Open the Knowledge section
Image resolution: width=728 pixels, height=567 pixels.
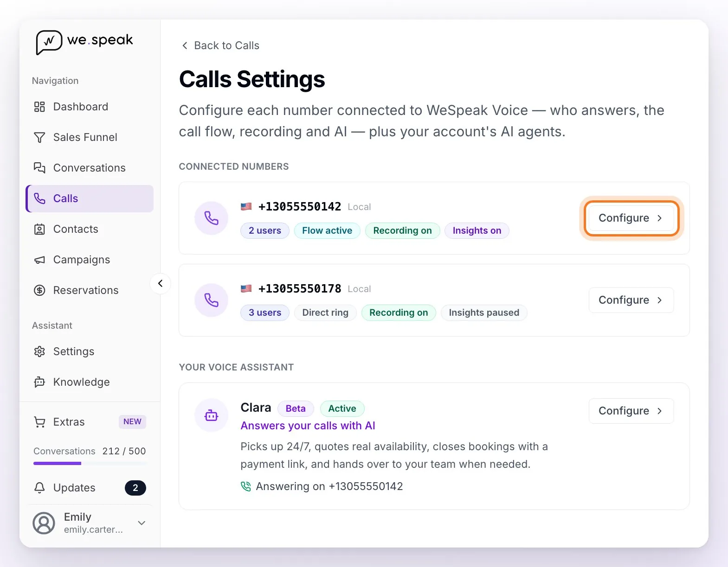point(90,382)
